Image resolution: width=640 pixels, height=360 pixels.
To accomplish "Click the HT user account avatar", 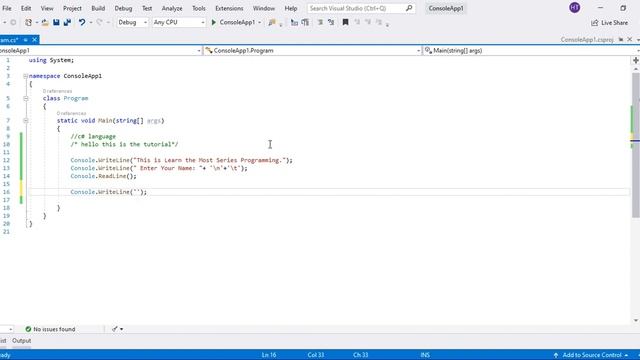I will (x=574, y=8).
